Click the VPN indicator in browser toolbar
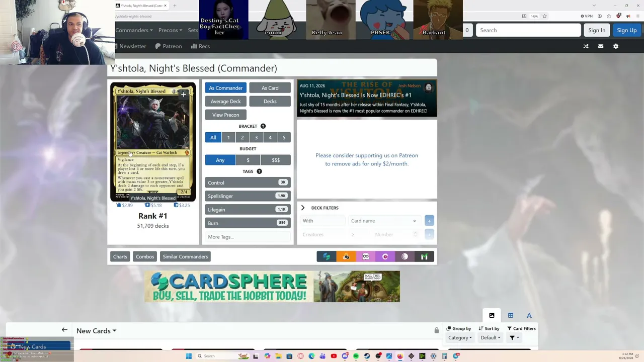 (x=586, y=16)
